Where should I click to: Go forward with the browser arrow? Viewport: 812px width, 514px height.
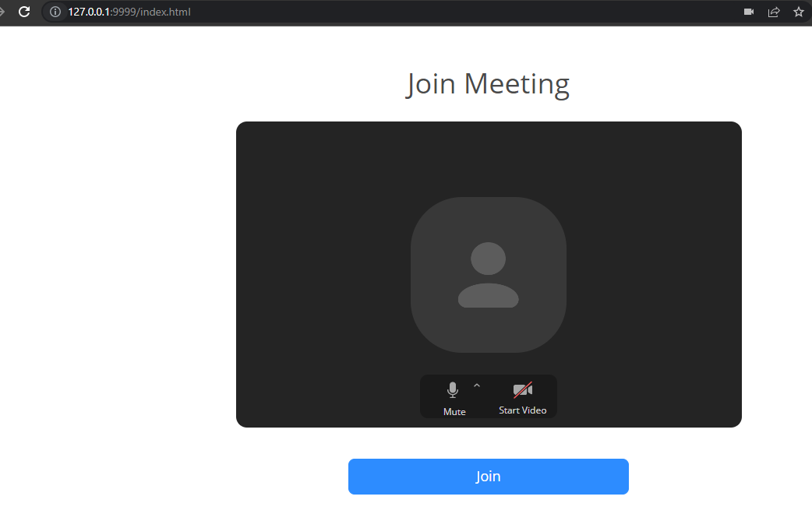[2, 12]
